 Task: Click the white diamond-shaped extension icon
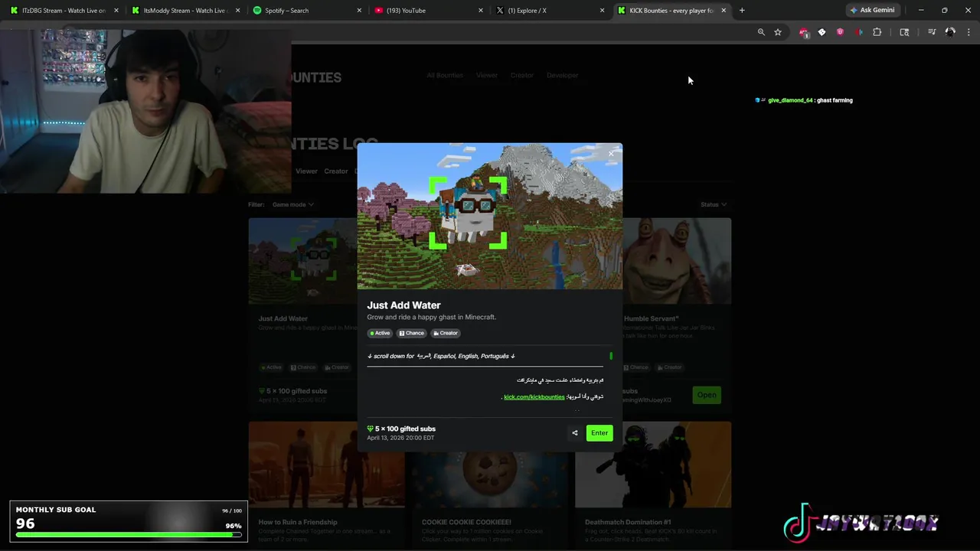(822, 32)
